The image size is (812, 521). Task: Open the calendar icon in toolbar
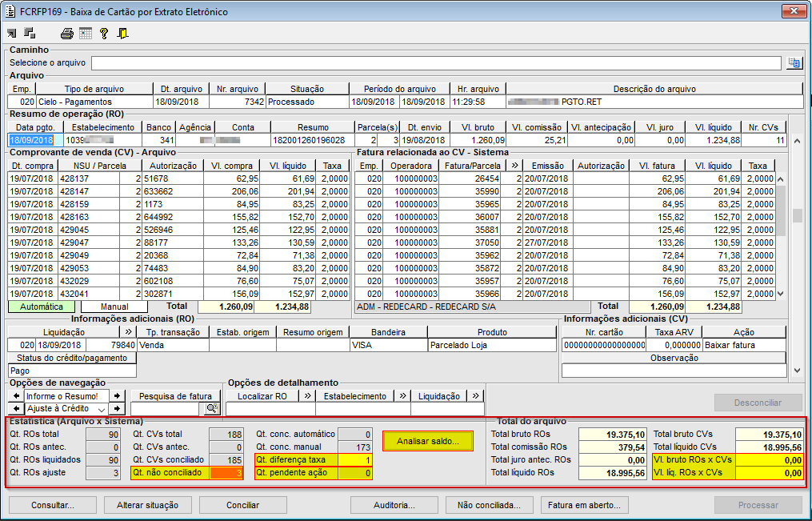[86, 34]
